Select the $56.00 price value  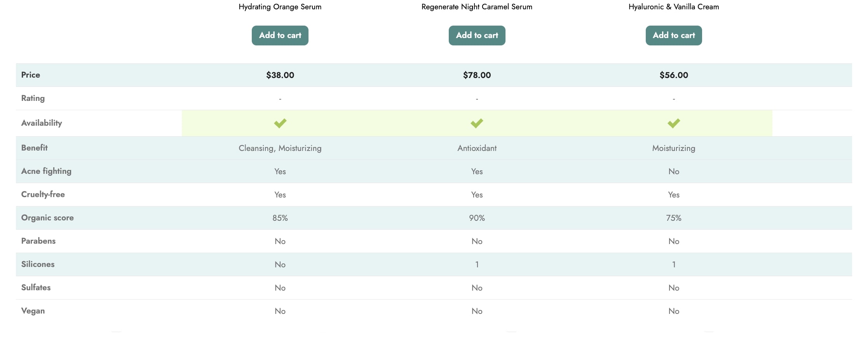point(674,75)
